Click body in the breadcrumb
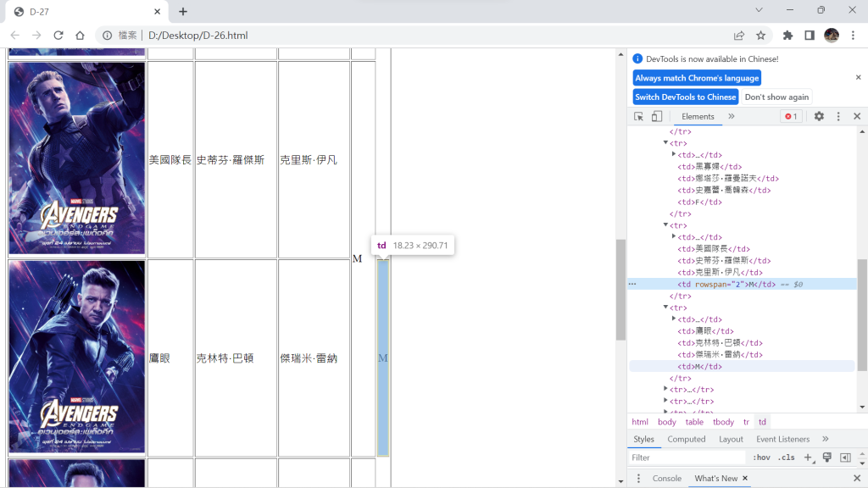The height and width of the screenshot is (488, 868). (667, 422)
